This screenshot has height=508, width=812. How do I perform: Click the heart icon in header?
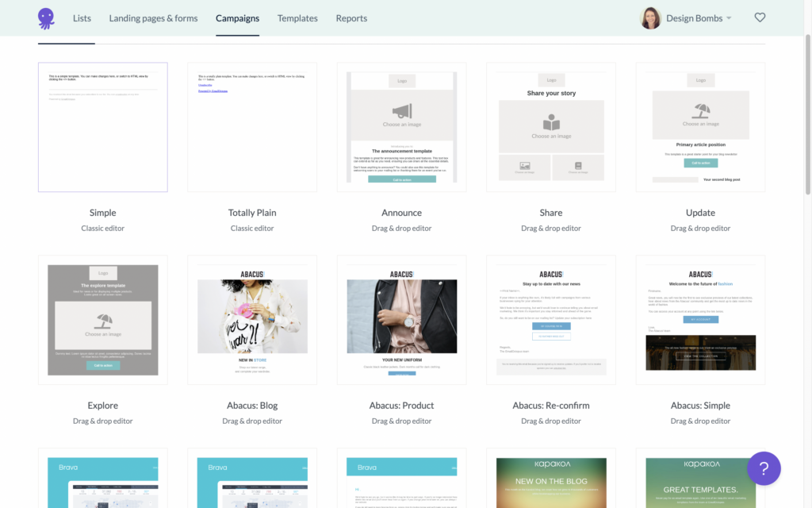[x=760, y=17]
